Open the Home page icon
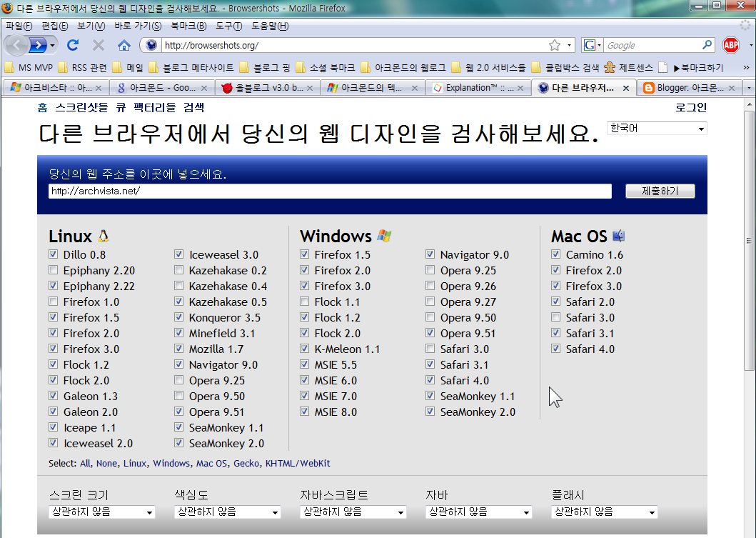 point(124,45)
